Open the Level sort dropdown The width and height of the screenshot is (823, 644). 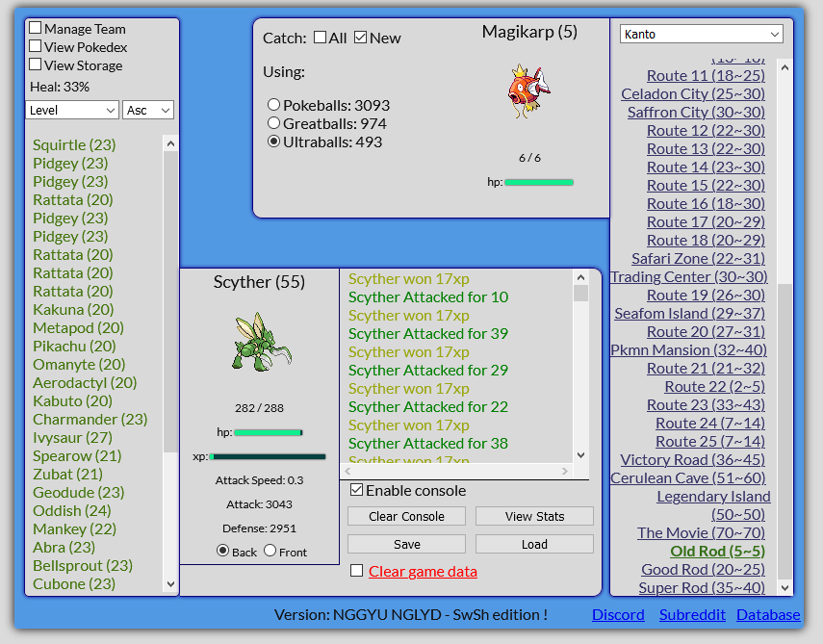[x=71, y=110]
